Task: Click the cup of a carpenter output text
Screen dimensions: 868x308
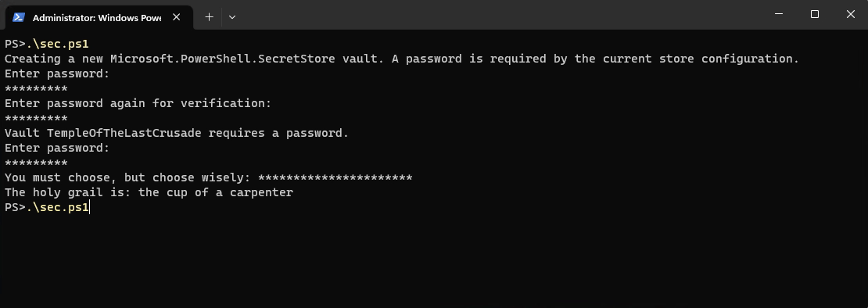Action: click(x=215, y=193)
